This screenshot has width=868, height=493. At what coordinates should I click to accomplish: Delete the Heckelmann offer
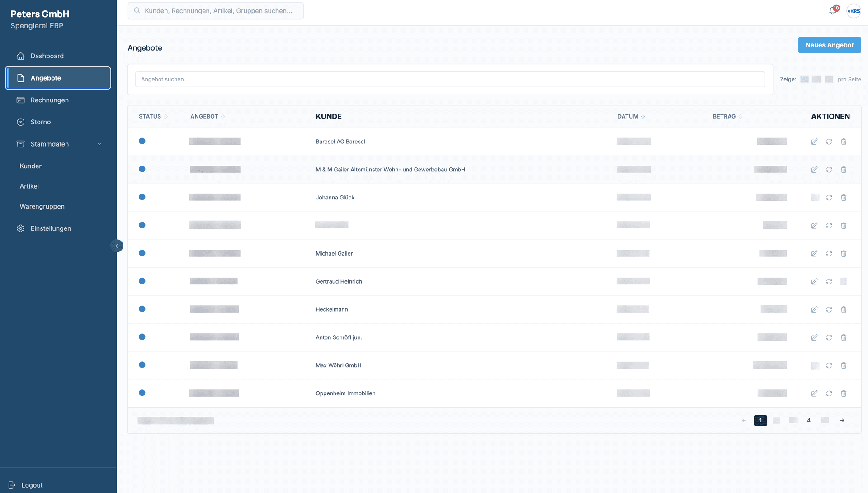click(x=844, y=310)
